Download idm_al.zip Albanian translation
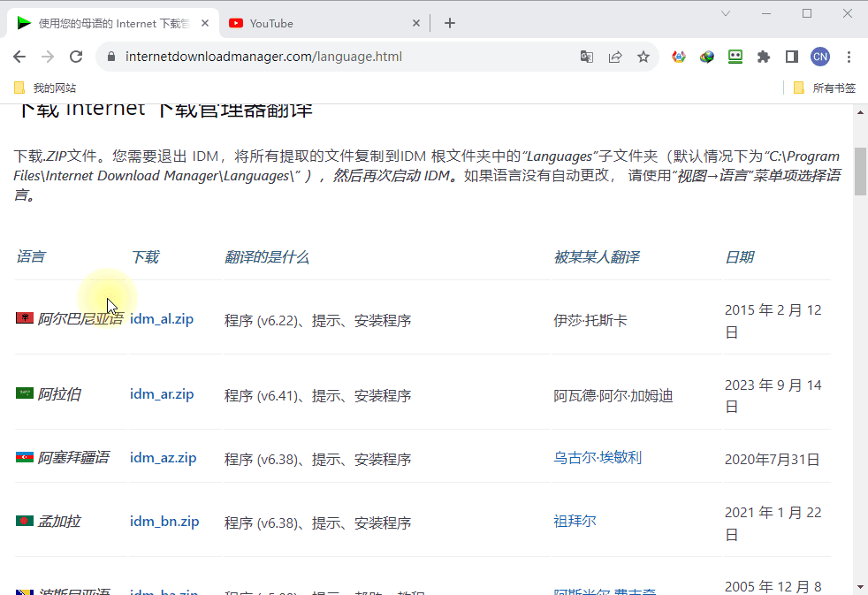868x595 pixels. [162, 319]
